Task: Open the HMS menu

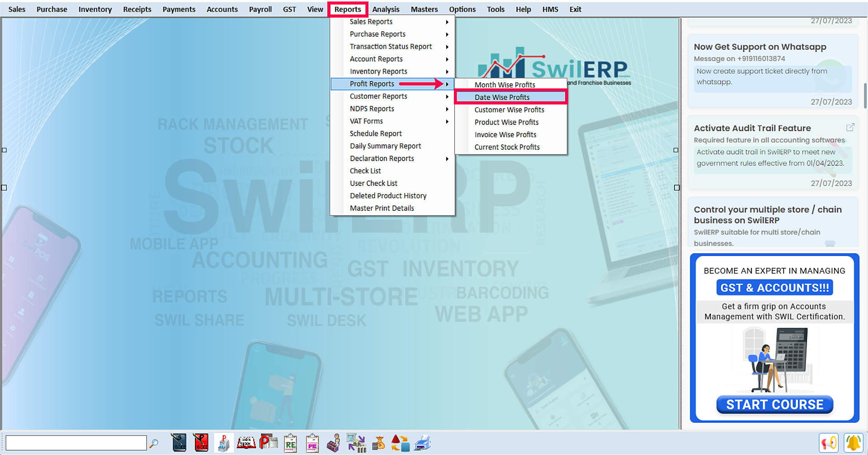Action: coord(550,9)
